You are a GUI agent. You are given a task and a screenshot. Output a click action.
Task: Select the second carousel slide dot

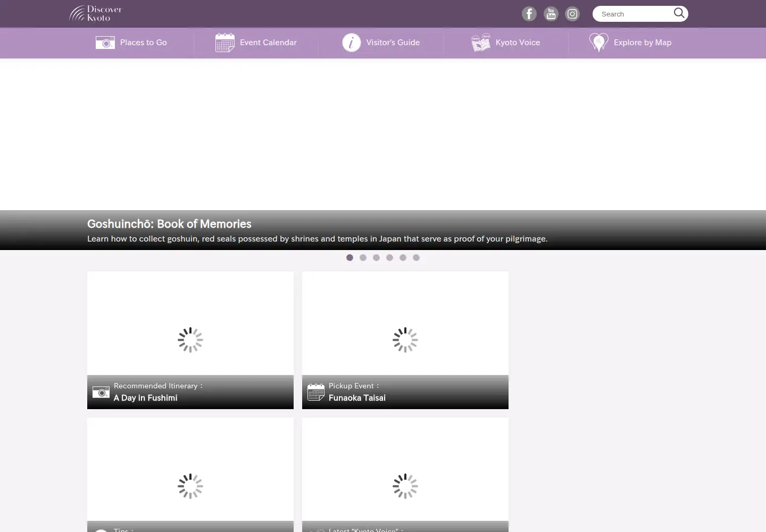tap(363, 257)
